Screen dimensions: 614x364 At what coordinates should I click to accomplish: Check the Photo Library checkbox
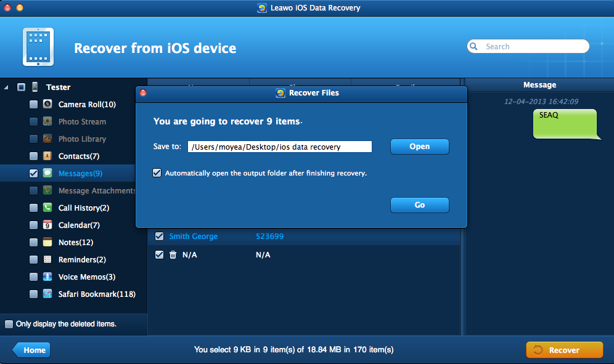[34, 139]
